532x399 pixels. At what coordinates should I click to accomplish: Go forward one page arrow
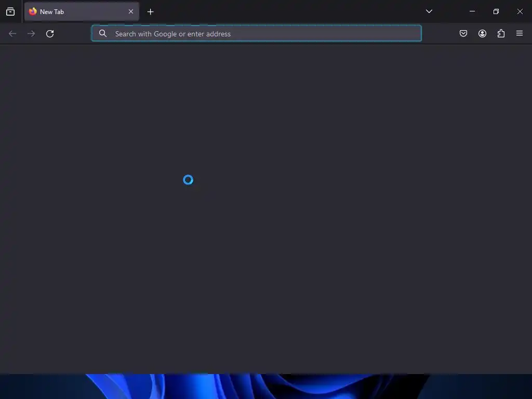pos(31,34)
